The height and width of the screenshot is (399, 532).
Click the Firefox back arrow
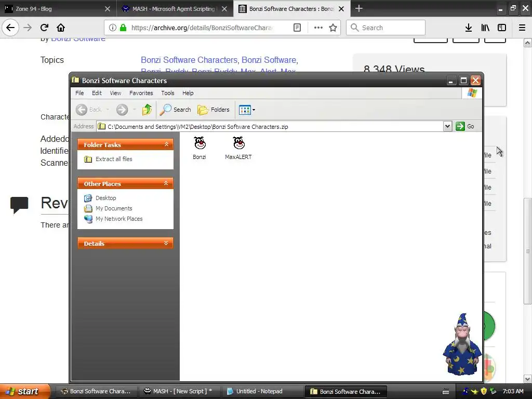coord(10,28)
